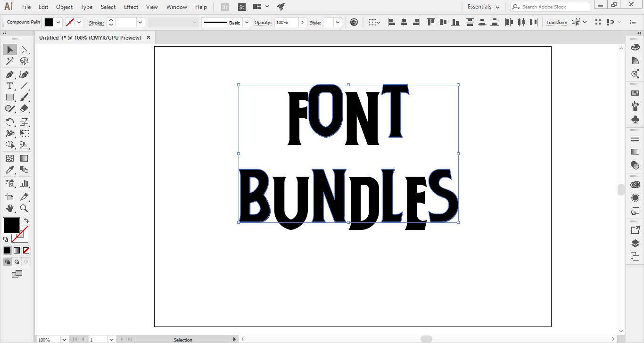The image size is (644, 343).
Task: Open the Stroke panel icon
Action: coord(635,139)
